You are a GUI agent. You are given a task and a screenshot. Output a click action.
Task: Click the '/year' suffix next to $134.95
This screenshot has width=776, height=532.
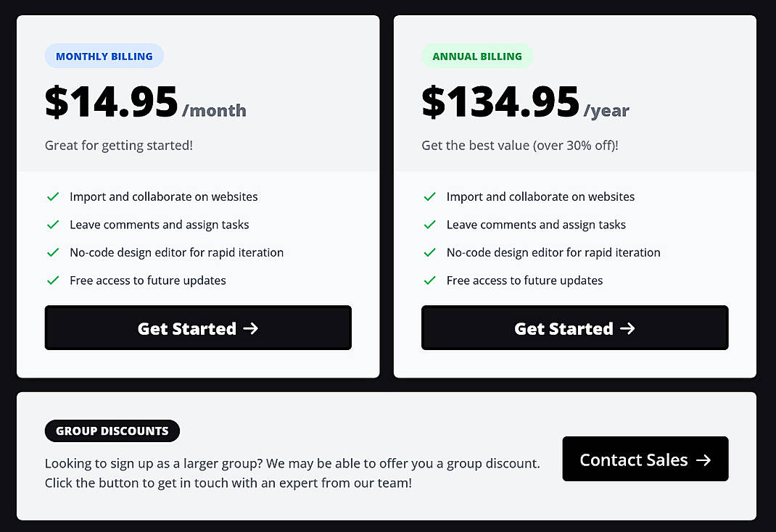[x=608, y=110]
